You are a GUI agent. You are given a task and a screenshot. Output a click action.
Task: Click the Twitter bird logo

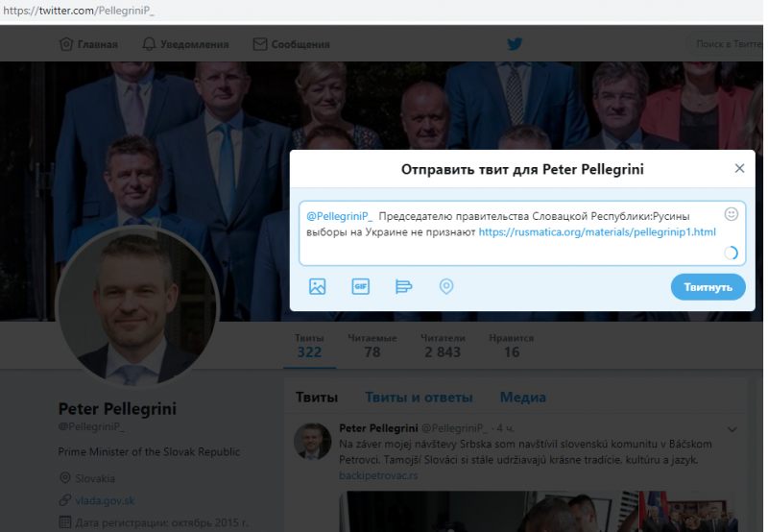click(x=515, y=44)
